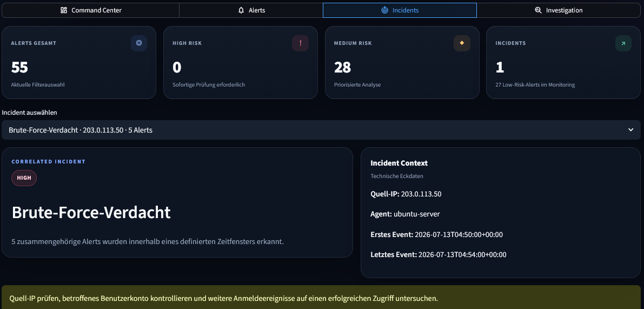Open the Command Center tab
The image size is (644, 309).
coord(91,10)
